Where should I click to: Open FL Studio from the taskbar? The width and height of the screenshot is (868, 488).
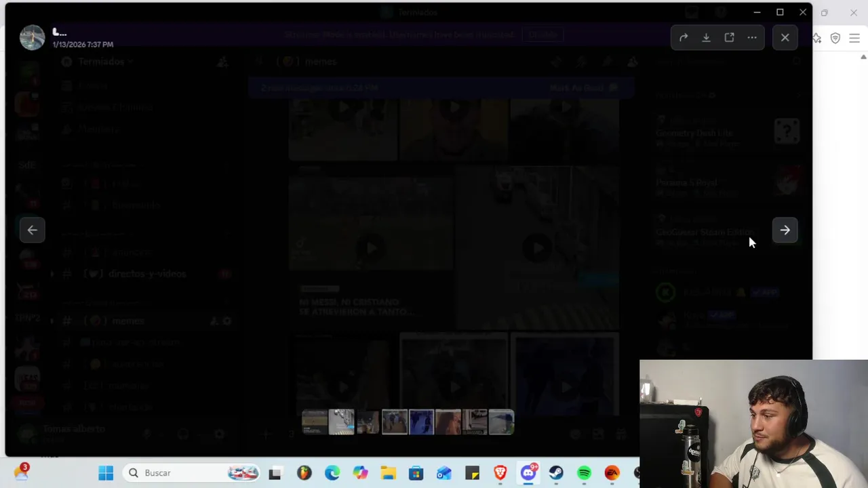tap(304, 473)
